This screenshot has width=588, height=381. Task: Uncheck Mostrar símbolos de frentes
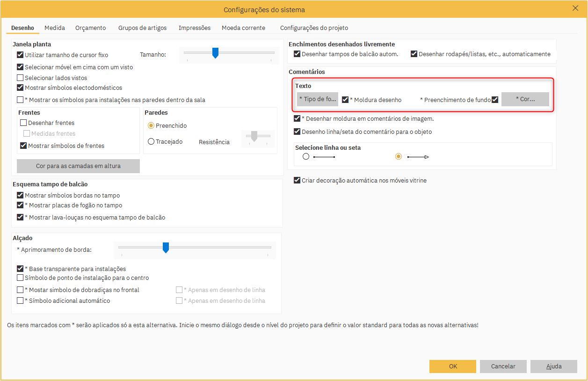pyautogui.click(x=23, y=146)
